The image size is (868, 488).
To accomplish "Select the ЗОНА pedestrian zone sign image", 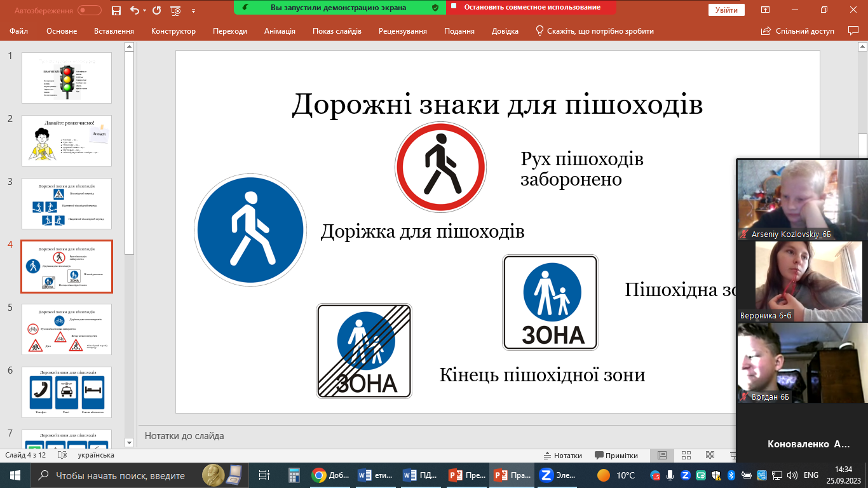I will [550, 302].
